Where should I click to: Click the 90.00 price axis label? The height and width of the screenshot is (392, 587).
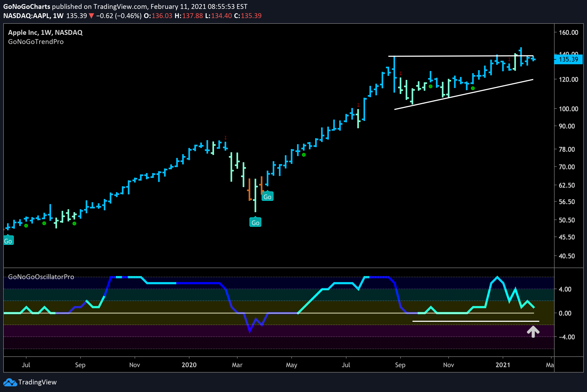[567, 126]
